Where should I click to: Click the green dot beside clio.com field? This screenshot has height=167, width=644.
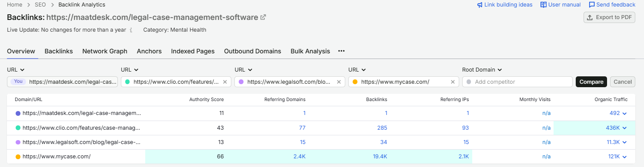127,82
